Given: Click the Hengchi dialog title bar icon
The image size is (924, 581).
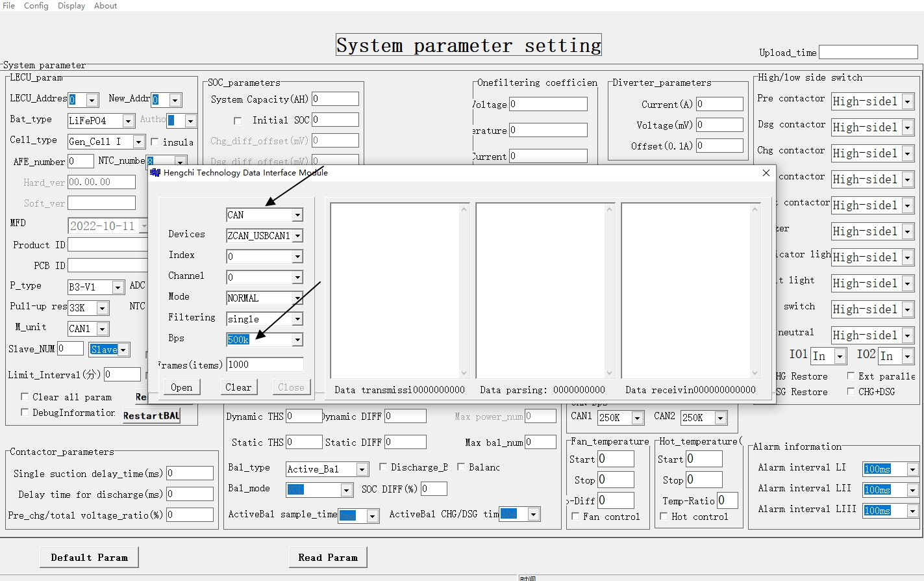Looking at the screenshot, I should point(155,173).
